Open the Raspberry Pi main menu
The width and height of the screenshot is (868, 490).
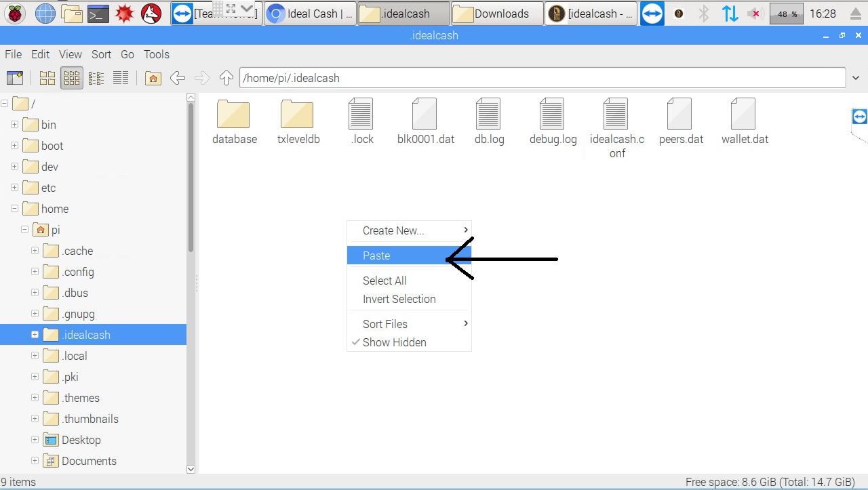tap(15, 13)
